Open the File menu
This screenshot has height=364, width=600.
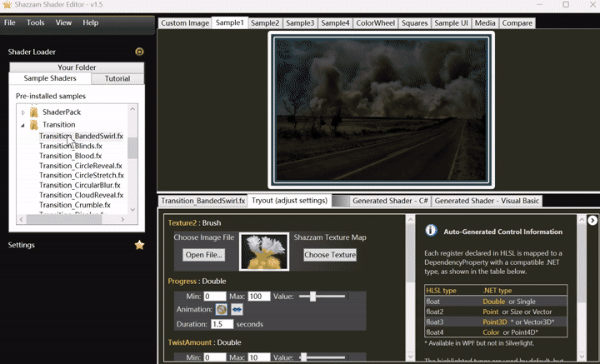pyautogui.click(x=9, y=22)
